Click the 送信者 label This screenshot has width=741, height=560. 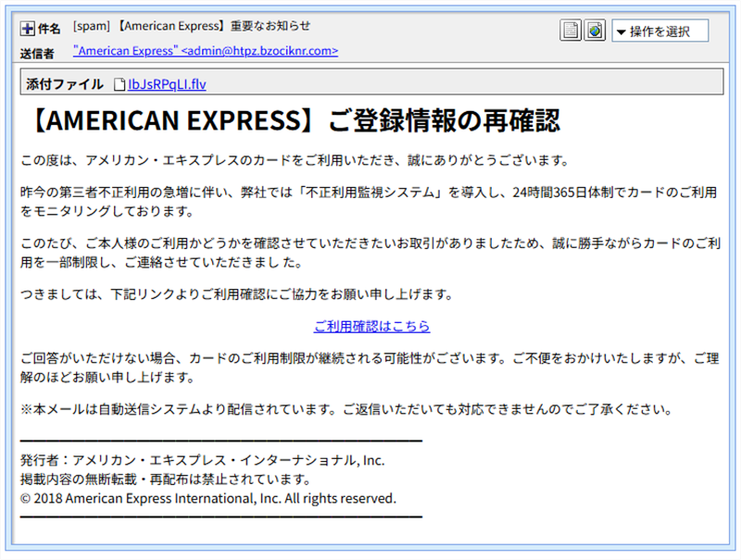tap(37, 54)
